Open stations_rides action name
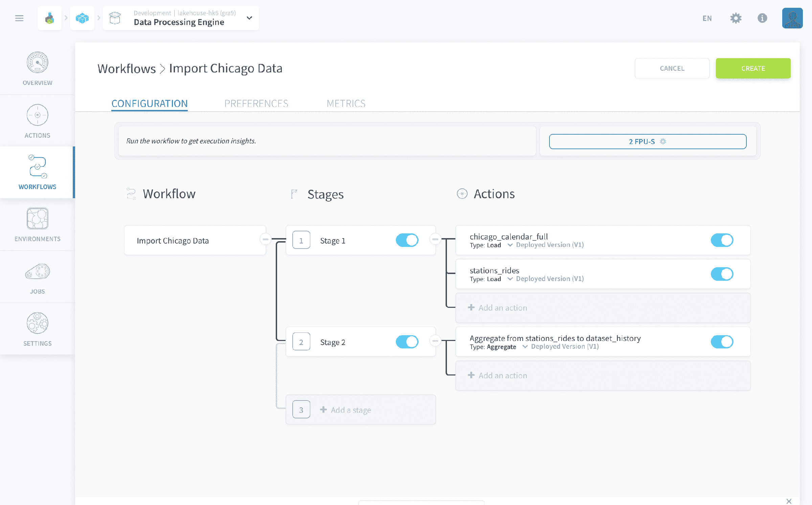The image size is (812, 505). 494,270
